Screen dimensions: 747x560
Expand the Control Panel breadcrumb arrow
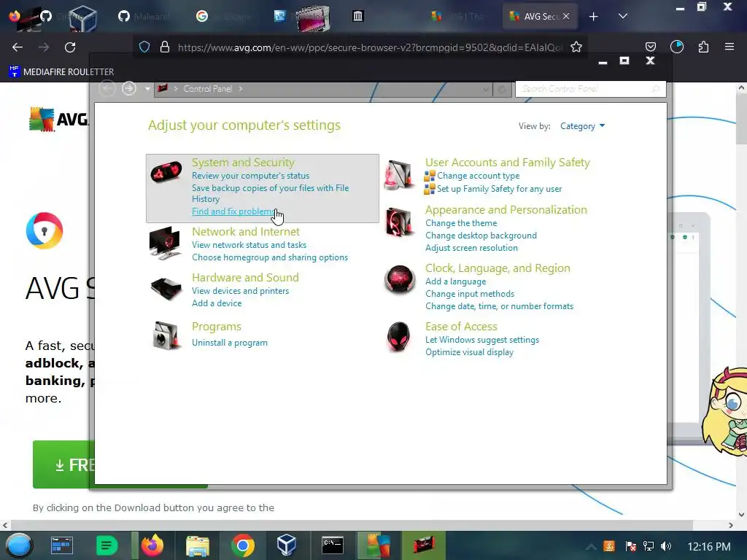[241, 89]
